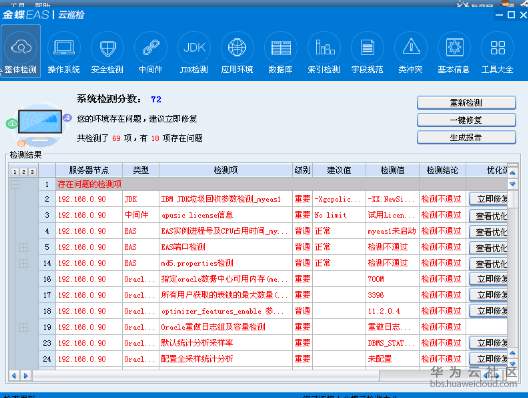This screenshot has height=398, width=528.
Task: Click 立即修复 for row 2 JDK item
Action: tap(489, 199)
